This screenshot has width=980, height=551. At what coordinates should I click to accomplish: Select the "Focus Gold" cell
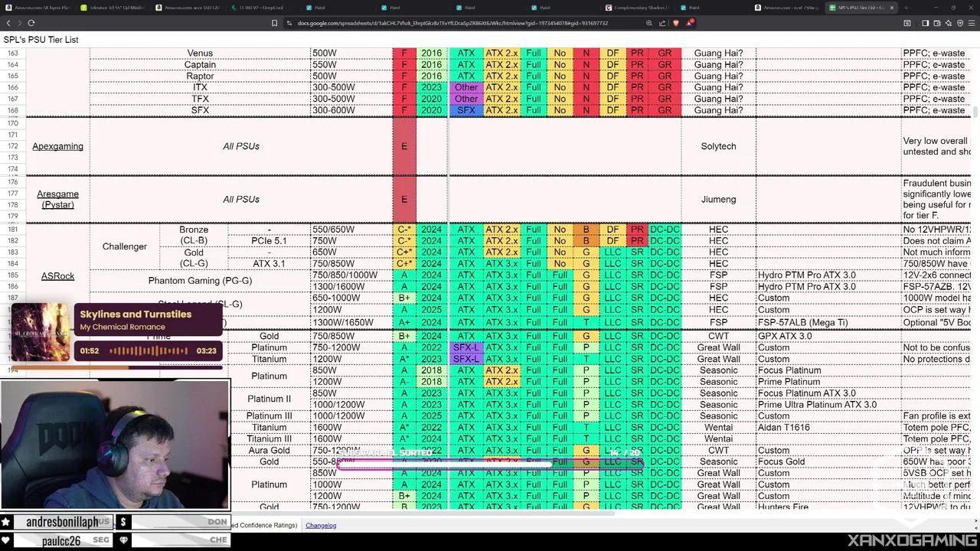click(x=828, y=461)
